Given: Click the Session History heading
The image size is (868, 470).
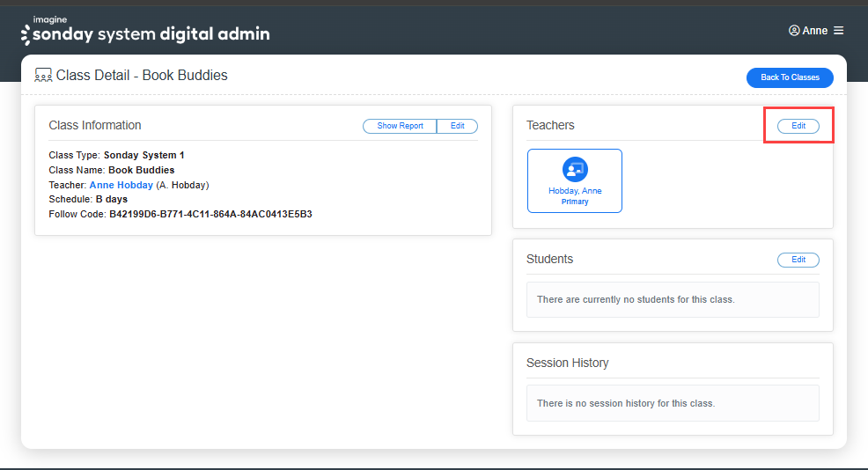Looking at the screenshot, I should (x=568, y=364).
